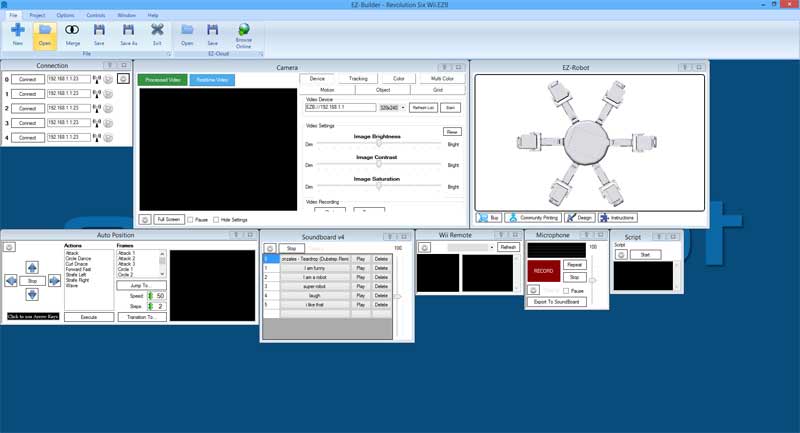Click Soundboard volume slider handle
The image size is (800, 433).
(397, 296)
